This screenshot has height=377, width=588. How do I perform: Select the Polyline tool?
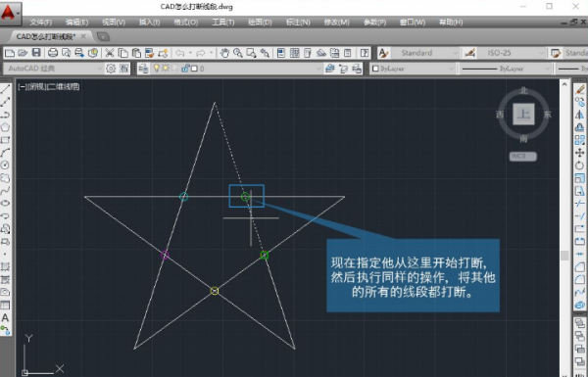5,115
